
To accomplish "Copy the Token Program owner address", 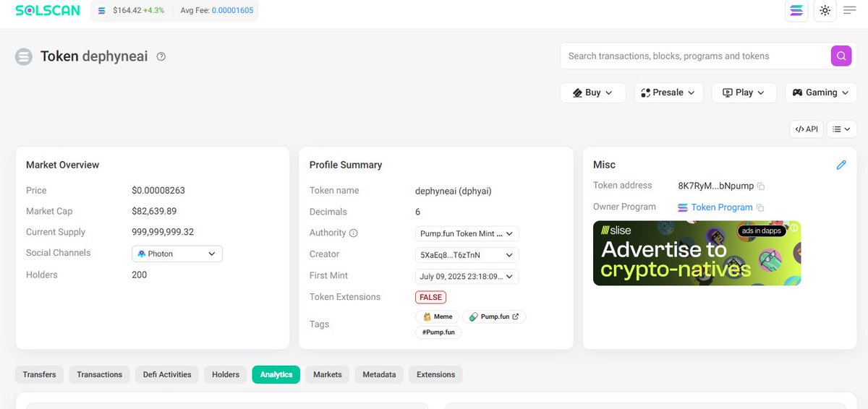I will 761,207.
